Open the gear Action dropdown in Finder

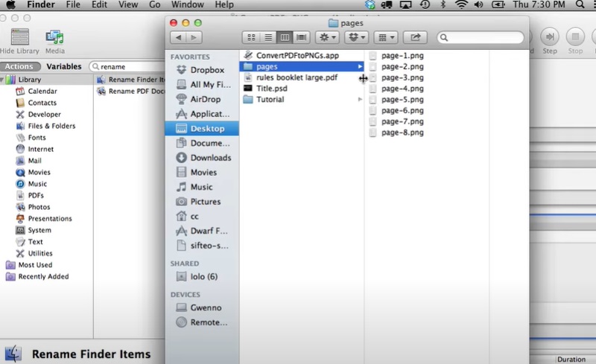(x=327, y=37)
